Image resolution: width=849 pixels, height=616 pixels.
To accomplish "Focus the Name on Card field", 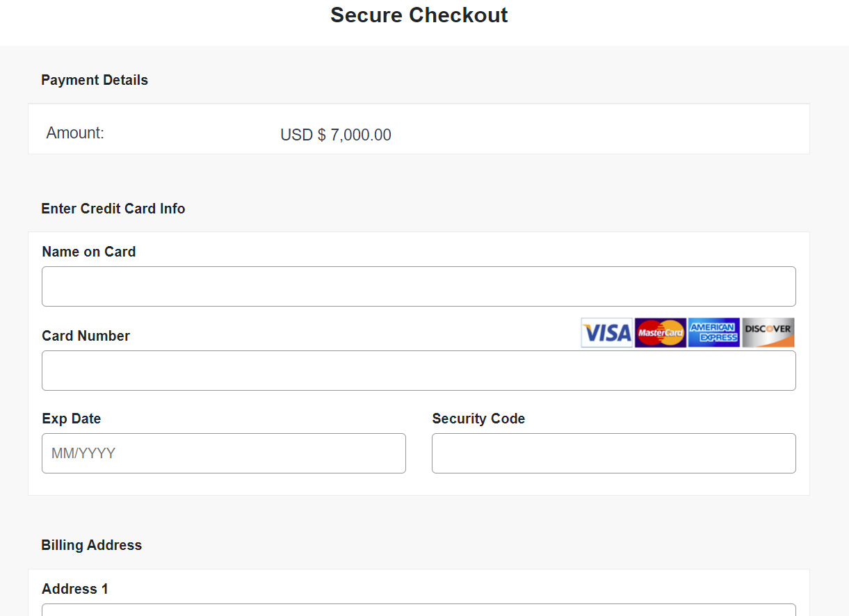I will 419,286.
